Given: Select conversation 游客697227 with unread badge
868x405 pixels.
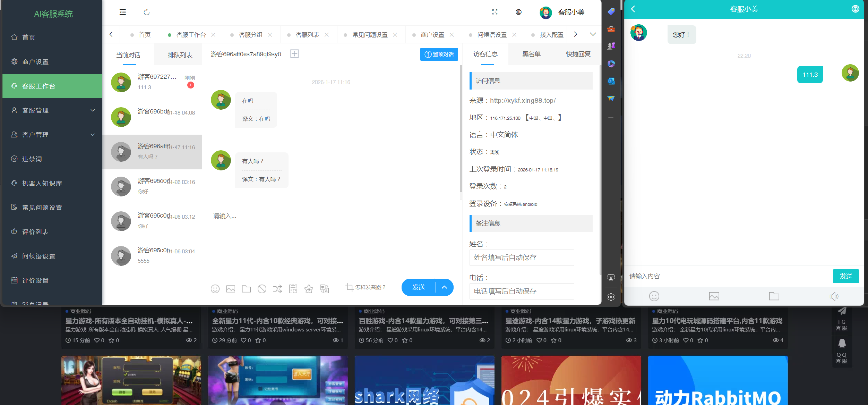Looking at the screenshot, I should point(153,83).
